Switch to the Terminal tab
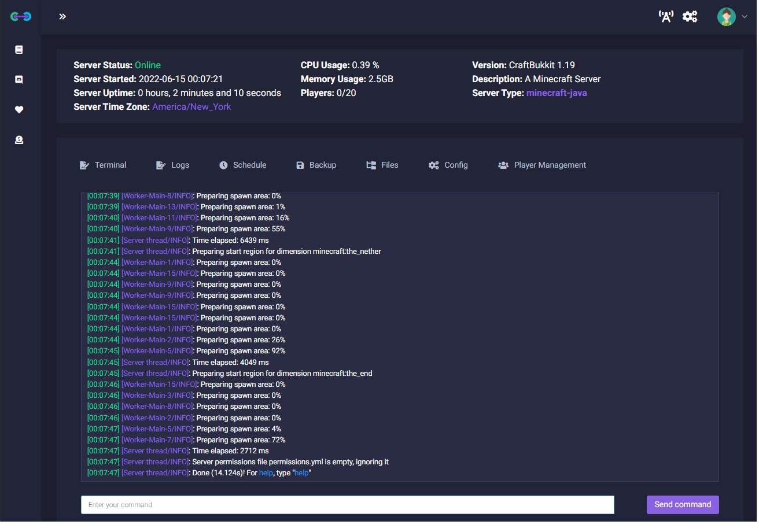This screenshot has width=759, height=532. (103, 165)
